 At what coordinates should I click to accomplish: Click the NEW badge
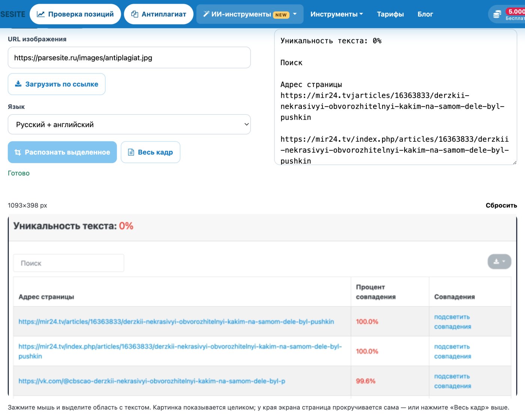click(x=281, y=15)
